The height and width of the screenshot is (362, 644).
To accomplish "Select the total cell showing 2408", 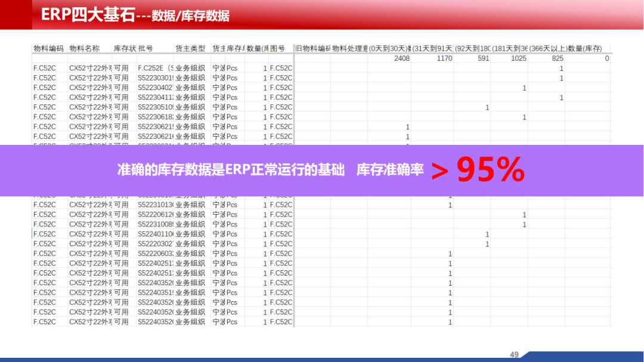I will [401, 58].
